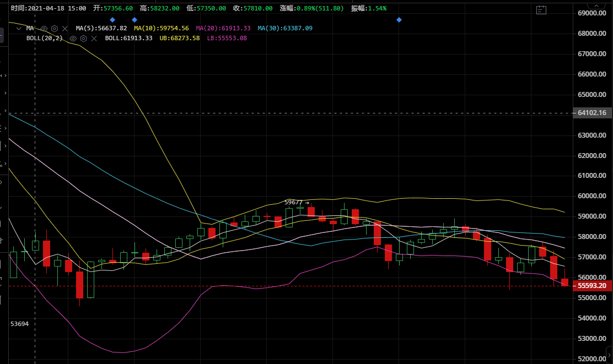
Task: Select the red current price label 55593.20
Action: (x=592, y=286)
